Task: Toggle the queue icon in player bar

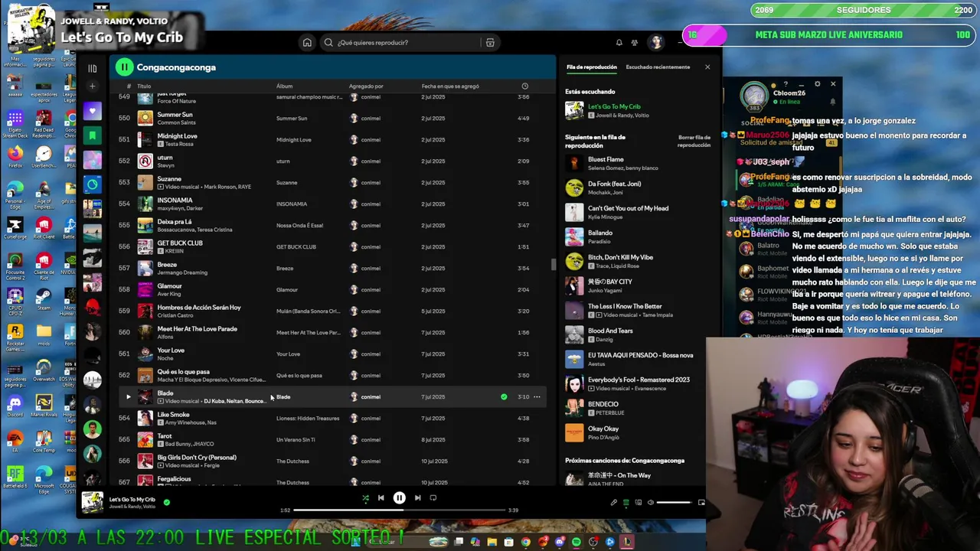Action: click(626, 503)
